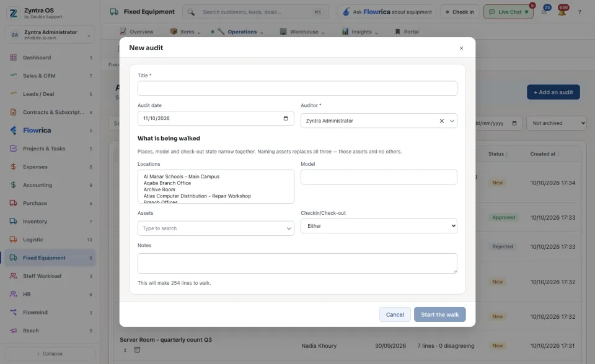The height and width of the screenshot is (364, 595).
Task: Click + Add an audit button
Action: pos(553,92)
